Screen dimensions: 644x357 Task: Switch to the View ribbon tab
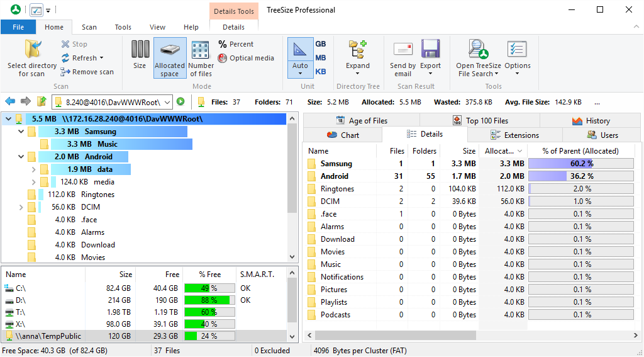[x=157, y=27]
